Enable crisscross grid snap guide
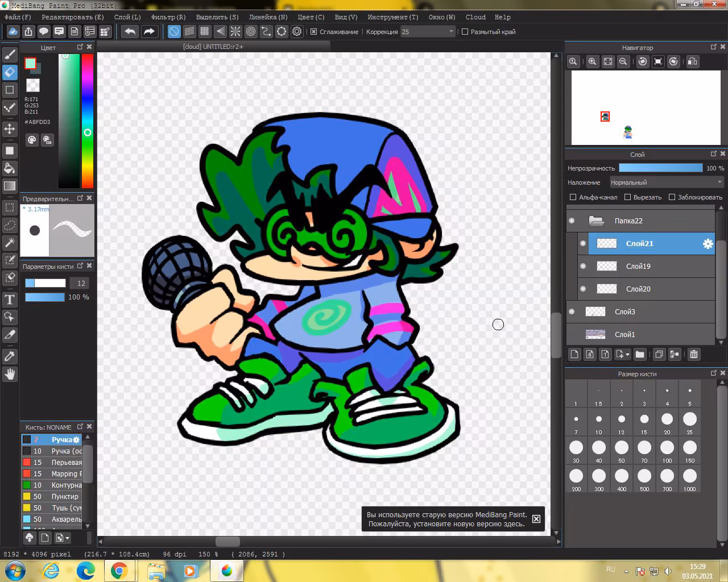This screenshot has width=728, height=582. pyautogui.click(x=205, y=32)
